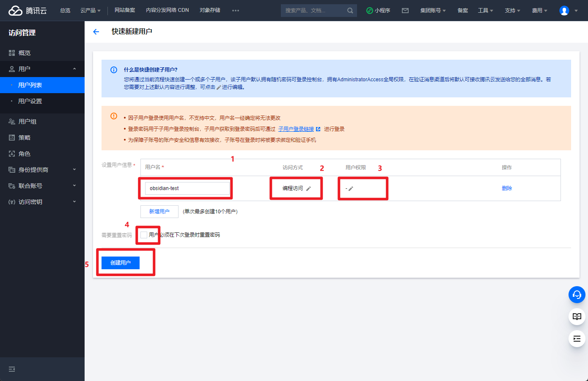
Task: Expand the 联合账号 chevron
Action: tap(74, 186)
